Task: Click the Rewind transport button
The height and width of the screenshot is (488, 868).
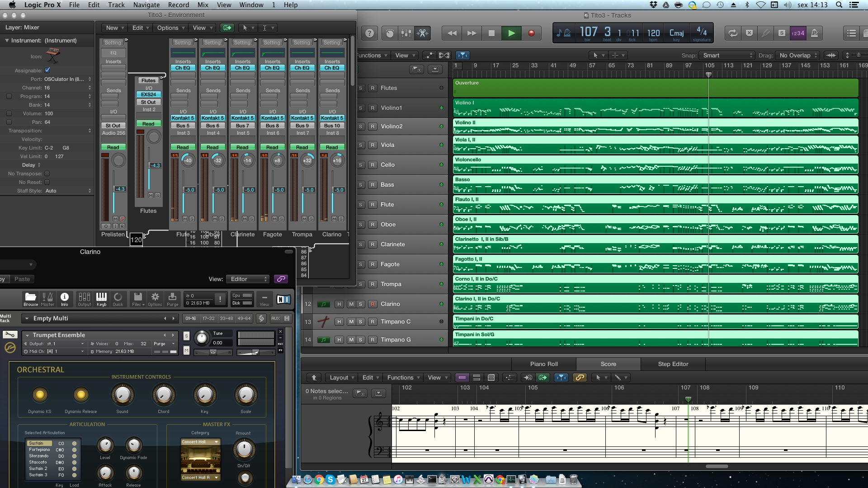Action: (x=452, y=33)
